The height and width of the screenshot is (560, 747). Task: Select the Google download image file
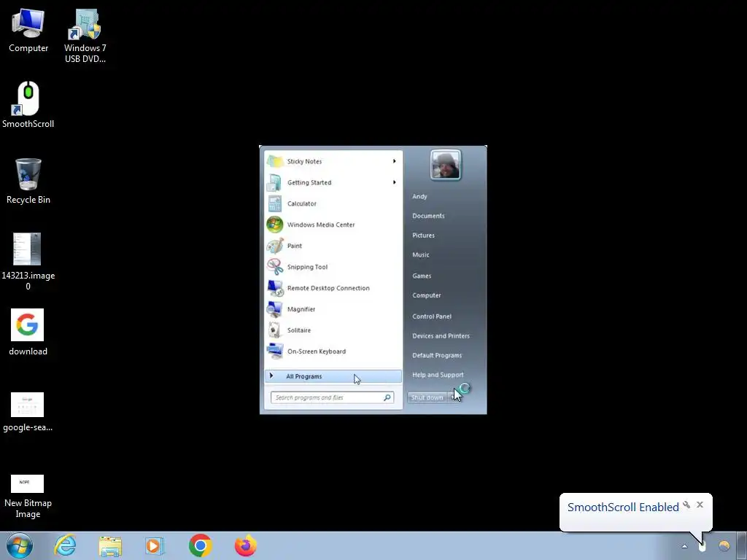pyautogui.click(x=28, y=332)
